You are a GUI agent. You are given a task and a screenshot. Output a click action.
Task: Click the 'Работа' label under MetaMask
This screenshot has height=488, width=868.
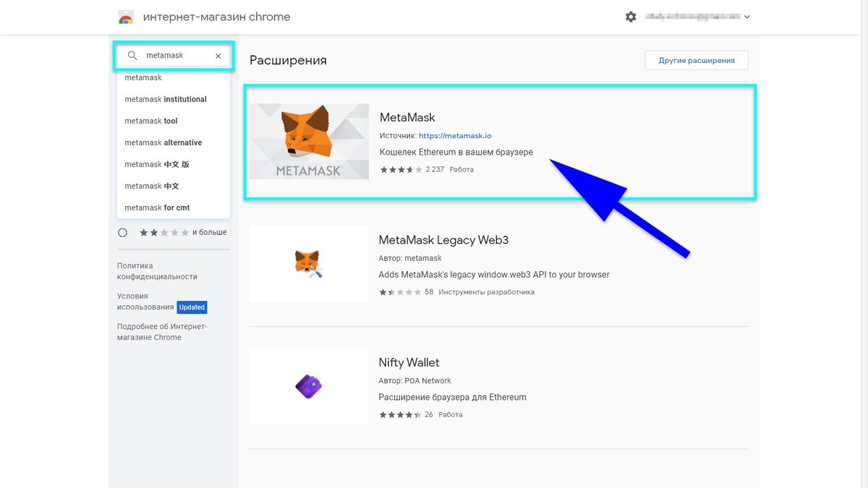pyautogui.click(x=461, y=170)
